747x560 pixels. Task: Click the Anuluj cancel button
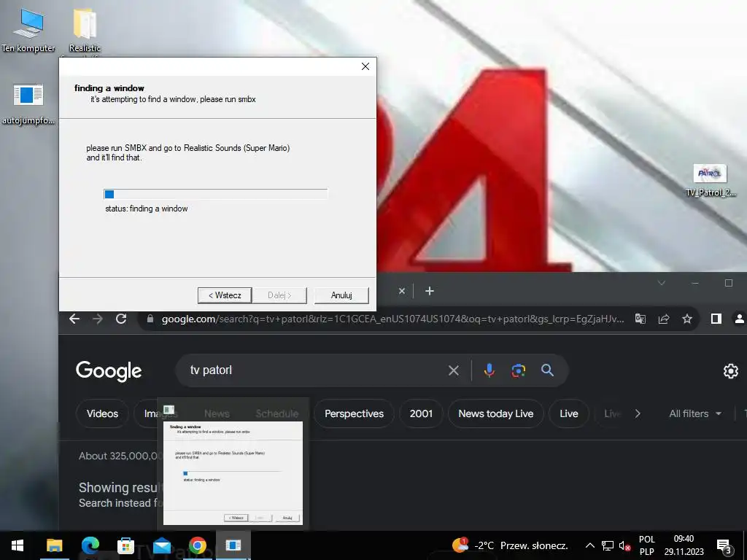tap(341, 295)
